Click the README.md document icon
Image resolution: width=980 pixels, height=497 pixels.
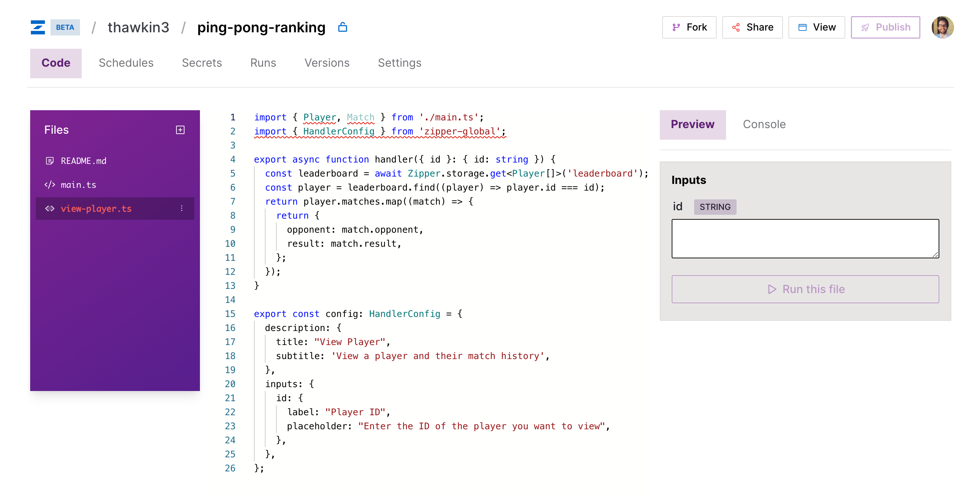pos(49,161)
